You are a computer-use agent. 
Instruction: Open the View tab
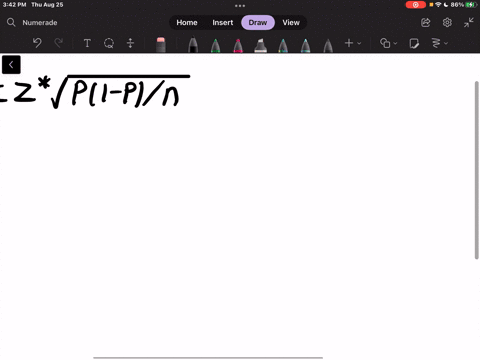[x=291, y=22]
